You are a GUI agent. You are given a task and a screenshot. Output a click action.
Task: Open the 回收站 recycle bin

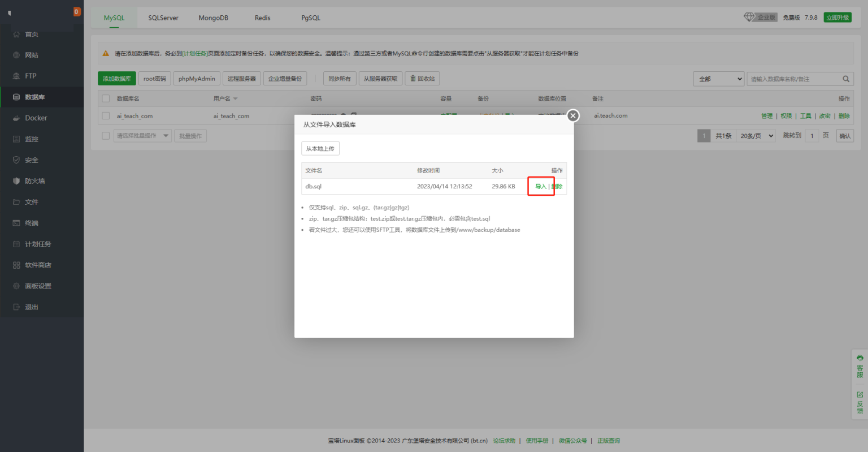point(422,78)
